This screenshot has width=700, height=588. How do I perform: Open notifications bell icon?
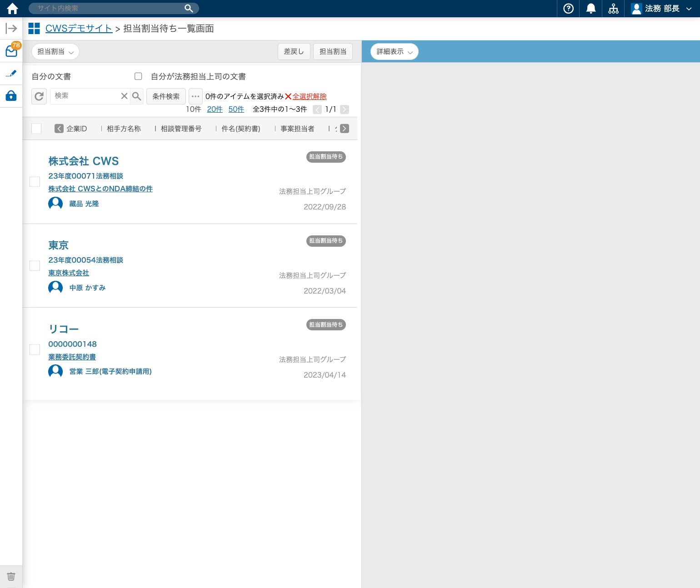tap(591, 9)
